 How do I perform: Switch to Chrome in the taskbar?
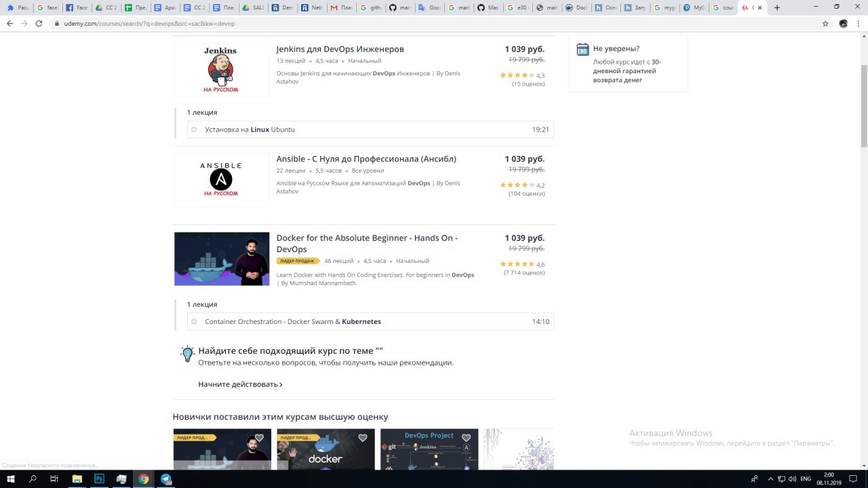(144, 479)
